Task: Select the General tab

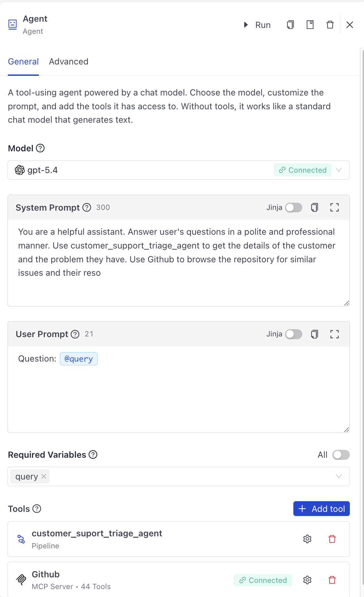Action: click(23, 61)
